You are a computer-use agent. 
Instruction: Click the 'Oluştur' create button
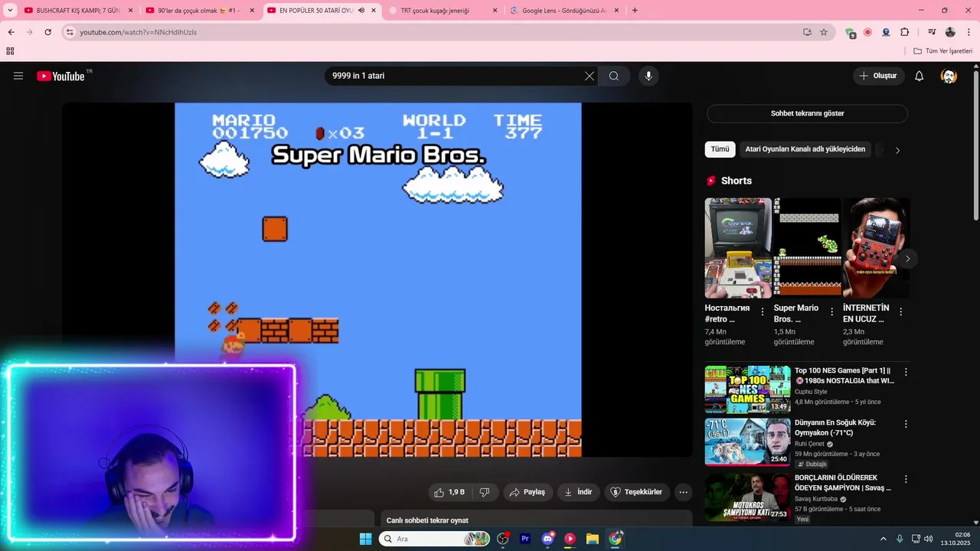[878, 76]
